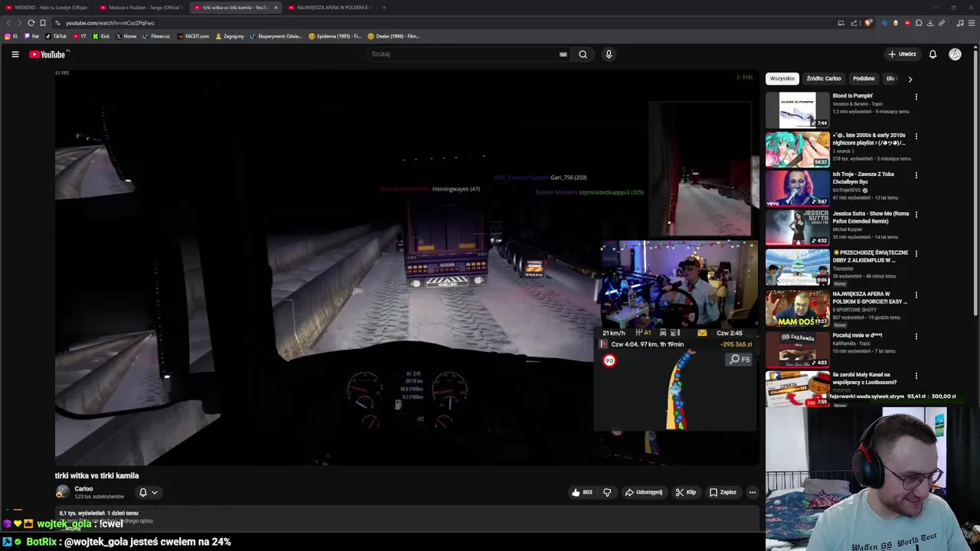Select the Podobne filter chip
The height and width of the screenshot is (551, 980).
(864, 79)
